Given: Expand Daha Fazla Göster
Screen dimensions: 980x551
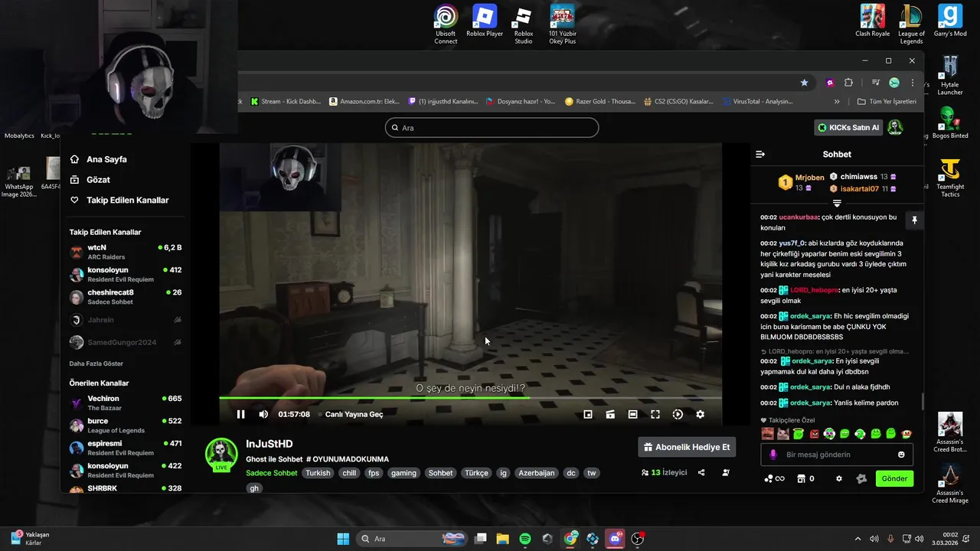Looking at the screenshot, I should click(96, 364).
